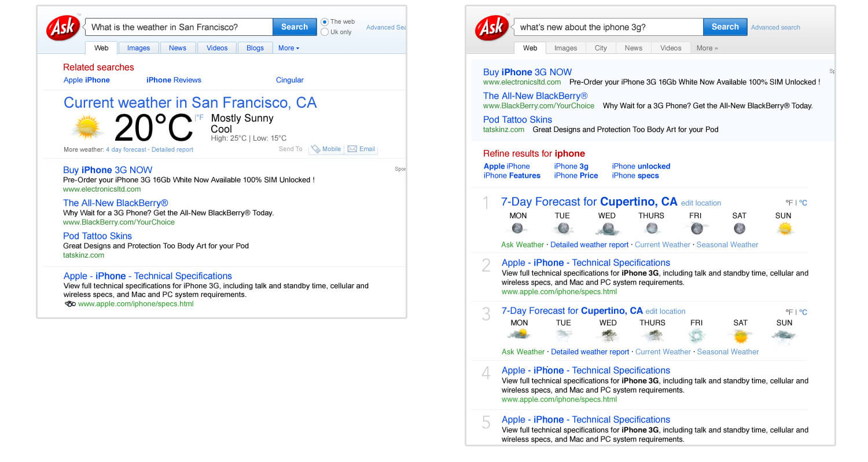Click the Ask logo in San Francisco weather window
This screenshot has width=868, height=462.
click(x=62, y=28)
